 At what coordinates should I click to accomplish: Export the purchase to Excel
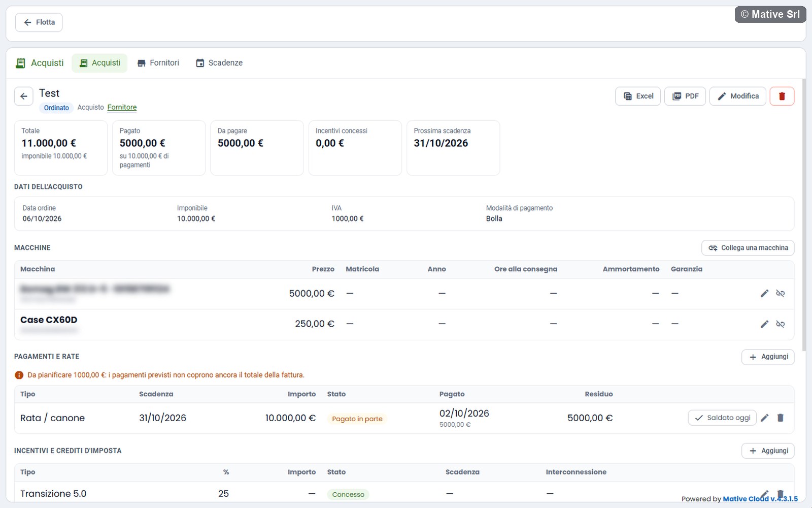[638, 96]
